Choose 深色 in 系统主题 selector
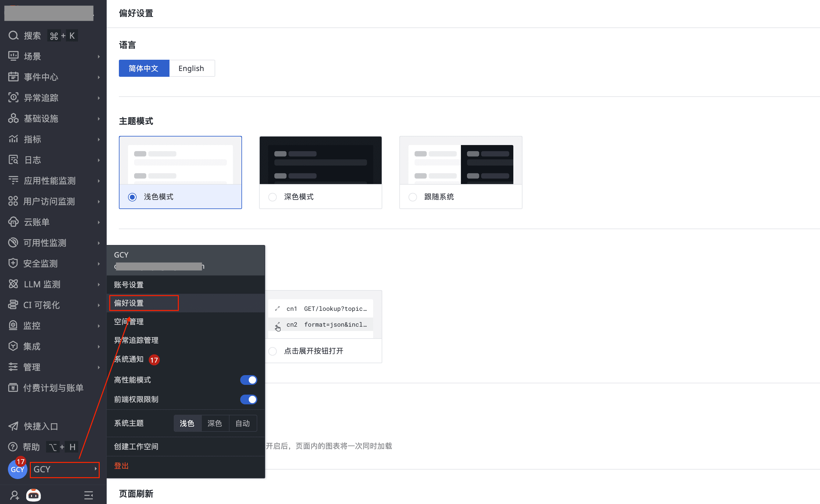Screen dimensions: 820x504 tap(214, 423)
